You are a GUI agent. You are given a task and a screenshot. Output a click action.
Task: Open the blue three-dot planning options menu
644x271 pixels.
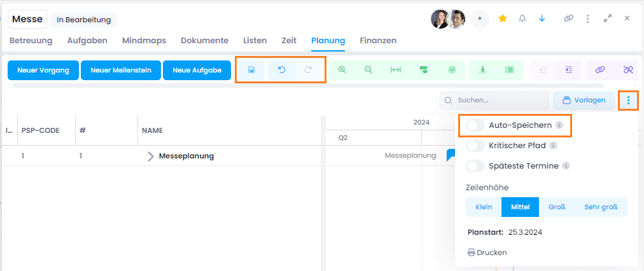point(628,101)
